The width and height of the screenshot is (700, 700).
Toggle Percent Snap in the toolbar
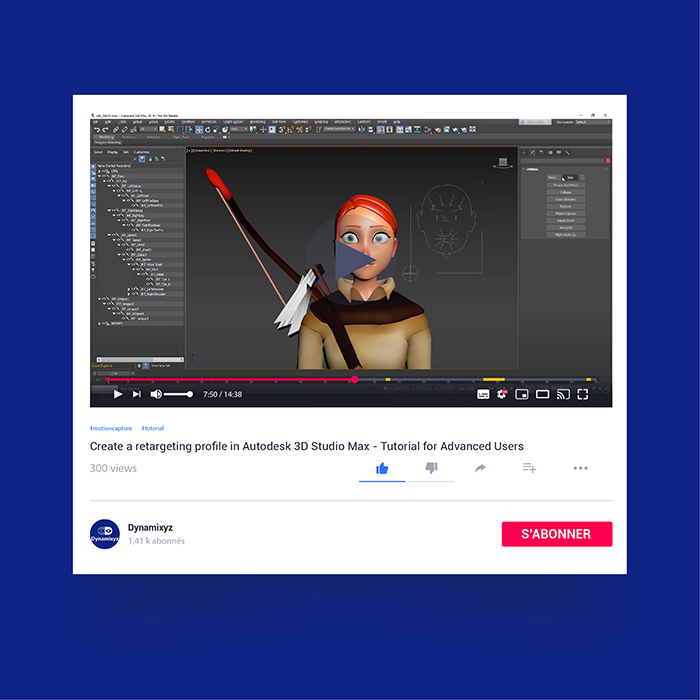pyautogui.click(x=299, y=129)
